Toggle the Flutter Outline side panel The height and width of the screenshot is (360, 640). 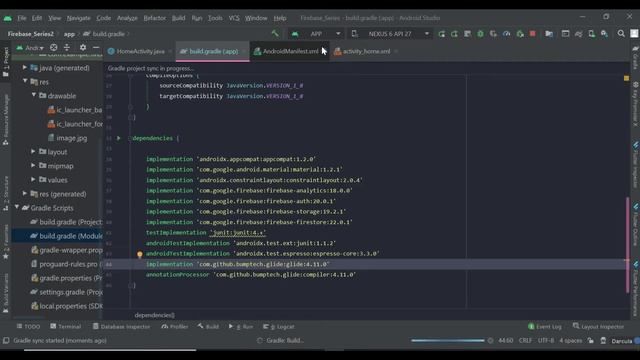(x=636, y=225)
